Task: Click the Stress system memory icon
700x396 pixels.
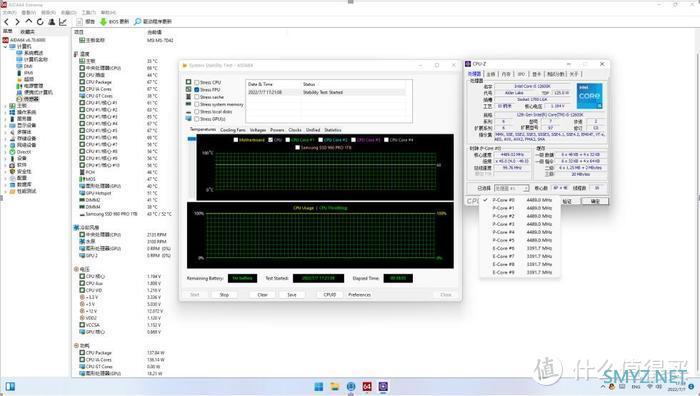Action: point(188,104)
